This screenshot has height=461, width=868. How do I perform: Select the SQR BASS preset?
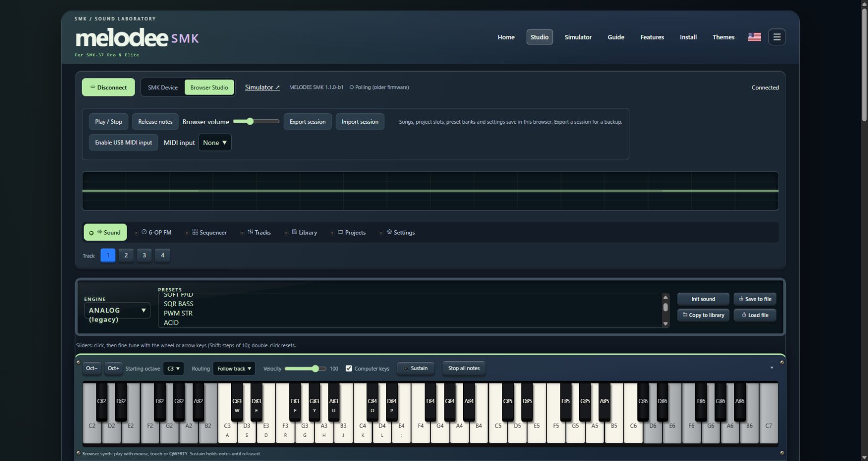(x=179, y=304)
